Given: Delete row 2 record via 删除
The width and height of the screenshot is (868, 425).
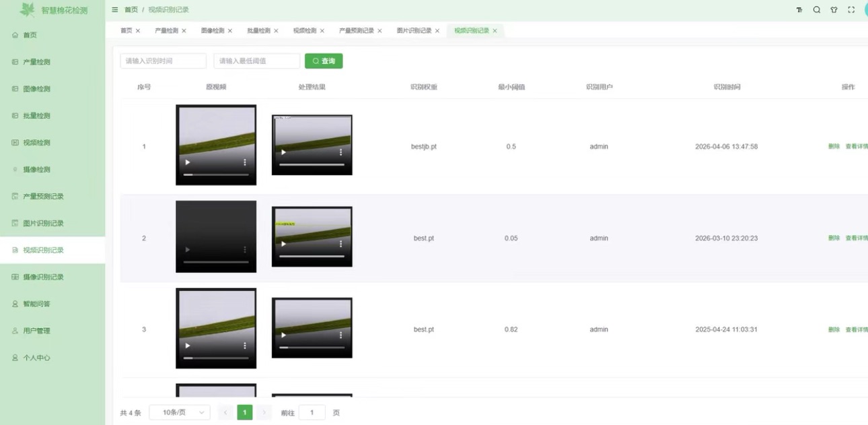Looking at the screenshot, I should click(834, 238).
